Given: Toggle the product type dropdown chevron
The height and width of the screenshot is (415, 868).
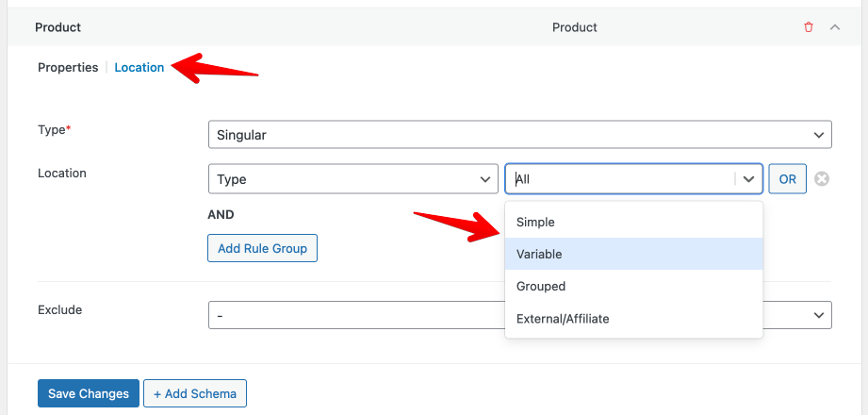Looking at the screenshot, I should click(x=748, y=179).
